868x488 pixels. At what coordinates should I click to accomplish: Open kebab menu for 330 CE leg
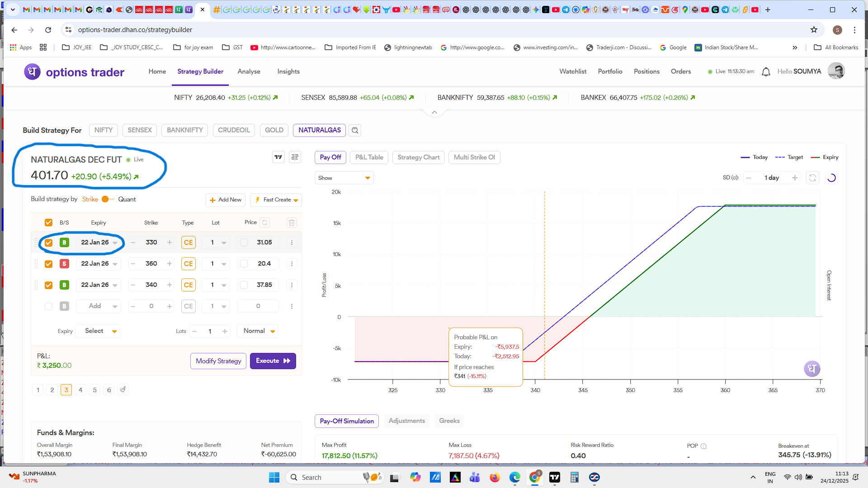click(x=292, y=243)
